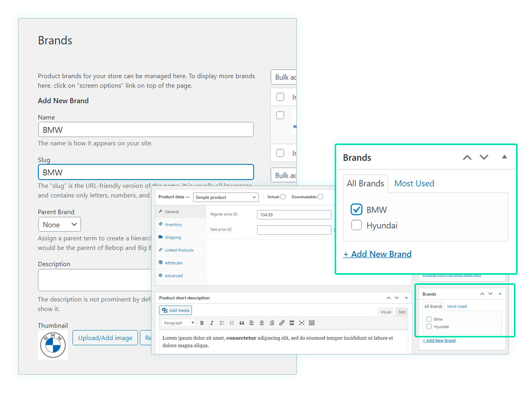532x397 pixels.
Task: Tick Hyundai in the small Brands box
Action: [x=429, y=326]
